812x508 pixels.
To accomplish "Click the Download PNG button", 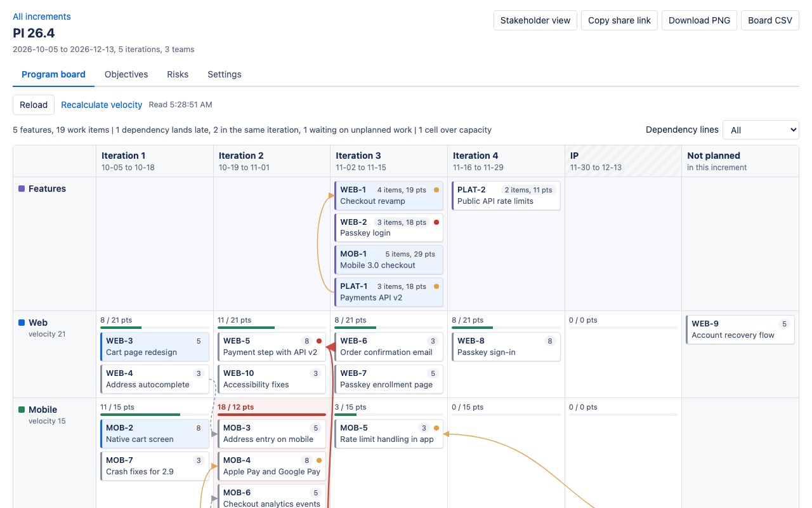I will (699, 20).
